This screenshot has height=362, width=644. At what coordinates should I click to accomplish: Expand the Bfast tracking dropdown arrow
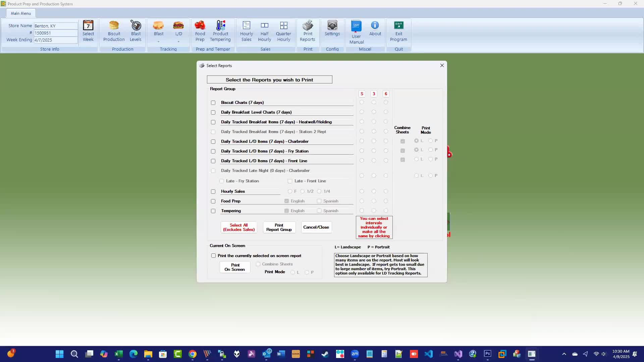[x=159, y=42]
